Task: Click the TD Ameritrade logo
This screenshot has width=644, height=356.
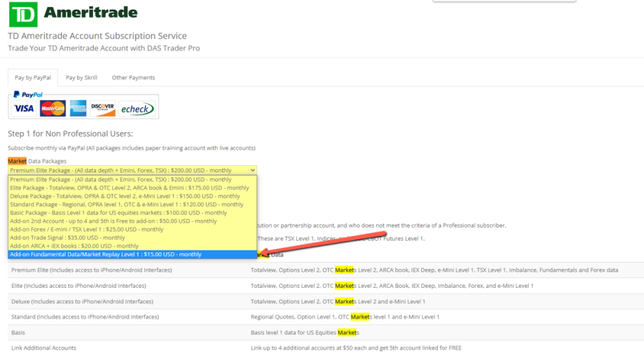Action: tap(72, 14)
